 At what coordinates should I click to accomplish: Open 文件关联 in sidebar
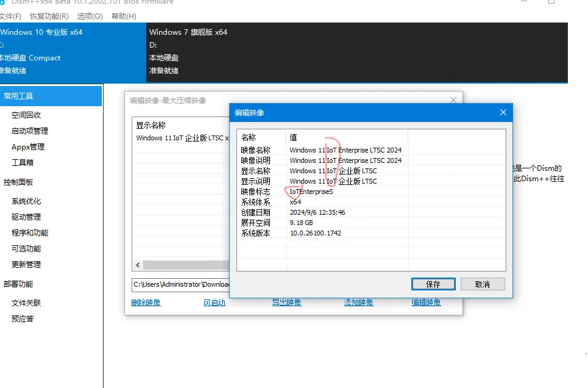pos(26,303)
